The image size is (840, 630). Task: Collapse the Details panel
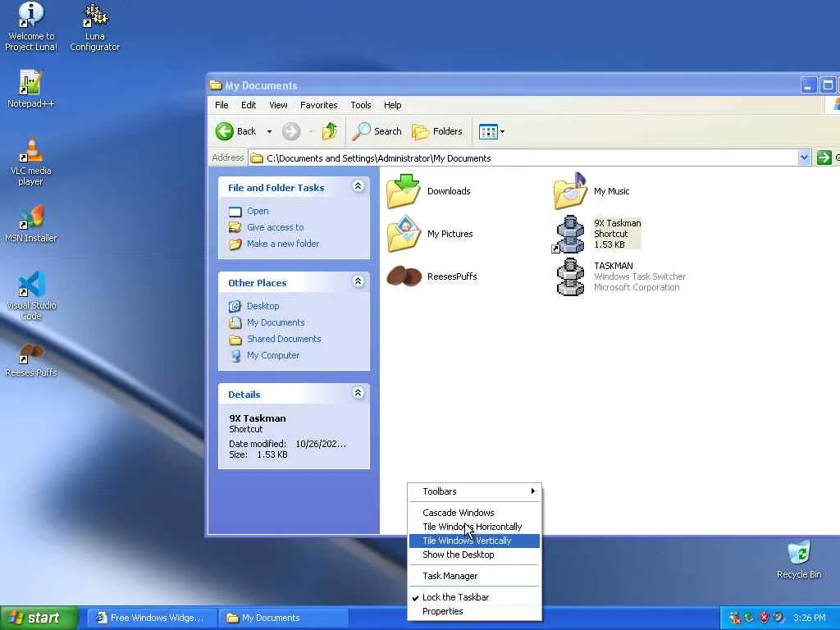358,393
